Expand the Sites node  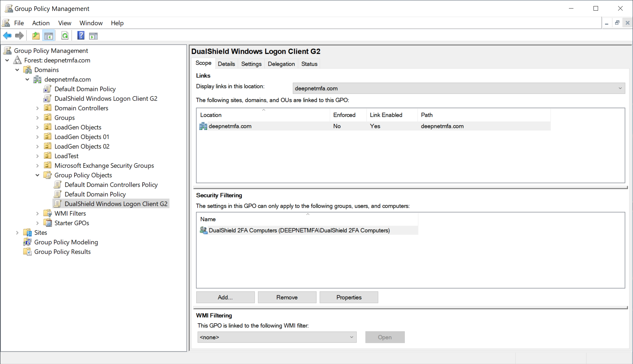click(x=17, y=233)
